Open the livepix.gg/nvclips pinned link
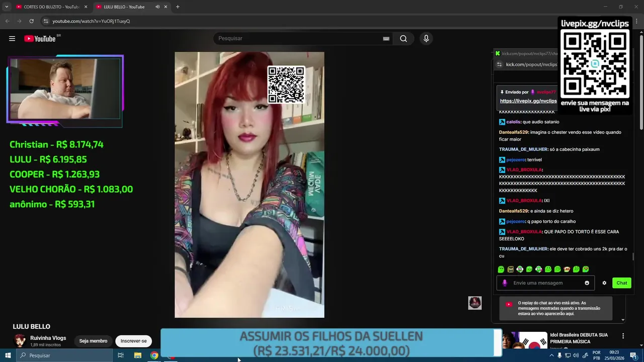 point(528,101)
